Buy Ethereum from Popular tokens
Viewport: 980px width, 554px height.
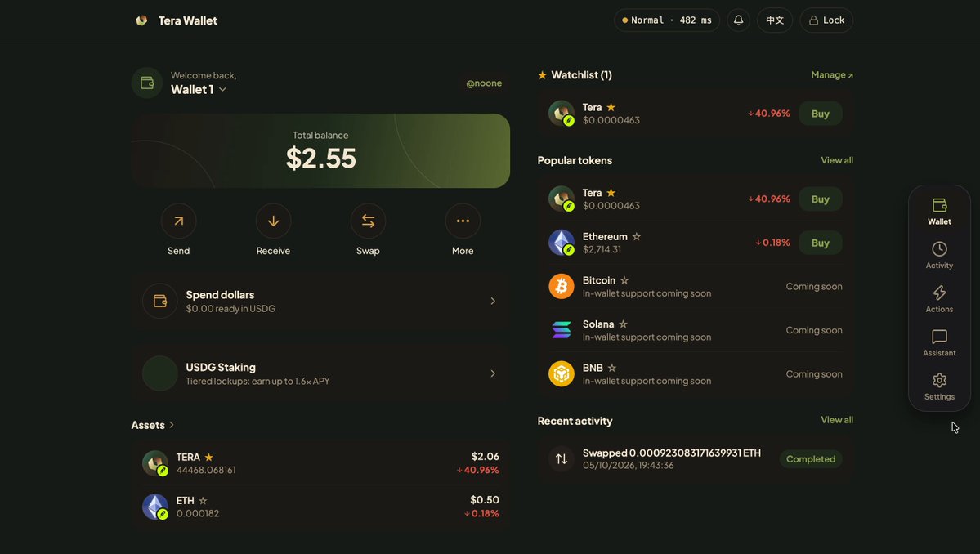[x=820, y=243]
